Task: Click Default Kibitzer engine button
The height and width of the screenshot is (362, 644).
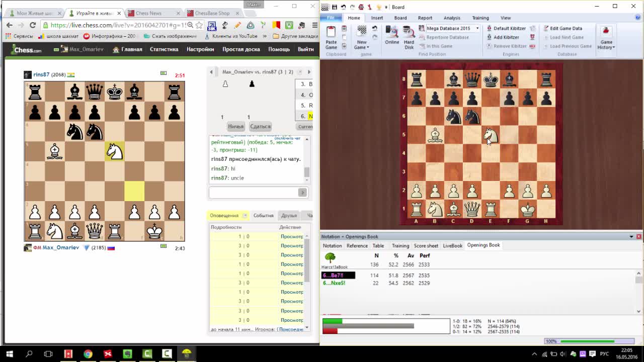Action: (506, 29)
